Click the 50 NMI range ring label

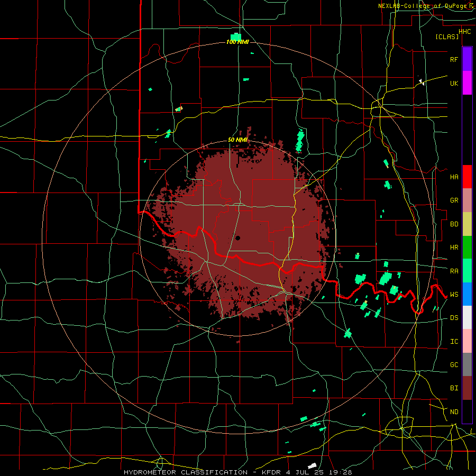(237, 140)
